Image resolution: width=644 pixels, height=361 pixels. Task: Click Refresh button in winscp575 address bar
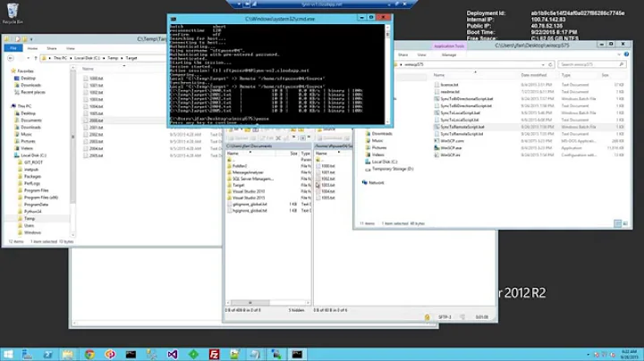point(551,65)
